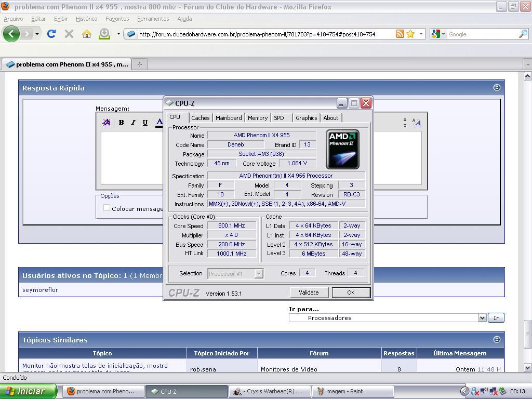The image size is (532, 399).
Task: Tick the 'Colocar mensagem' option checkbox
Action: (x=107, y=208)
